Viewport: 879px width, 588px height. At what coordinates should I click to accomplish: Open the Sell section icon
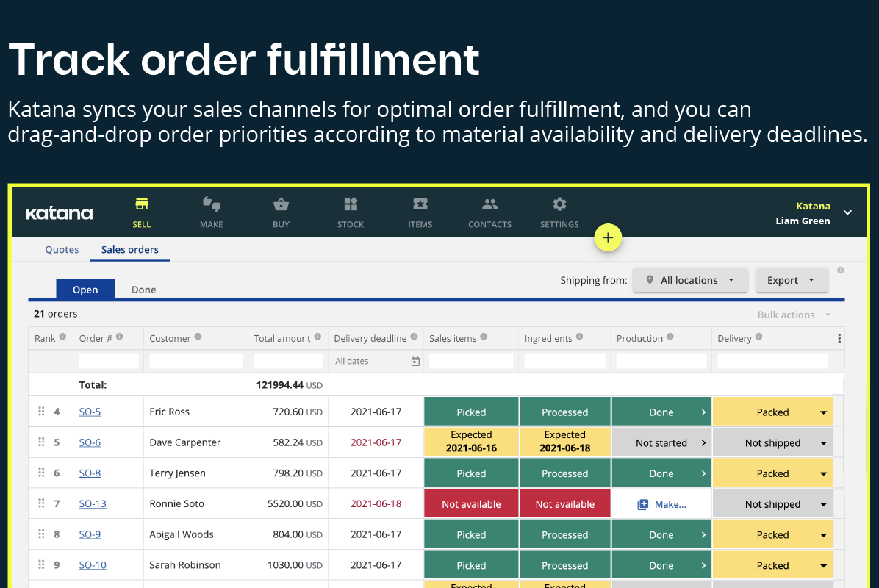click(x=141, y=204)
